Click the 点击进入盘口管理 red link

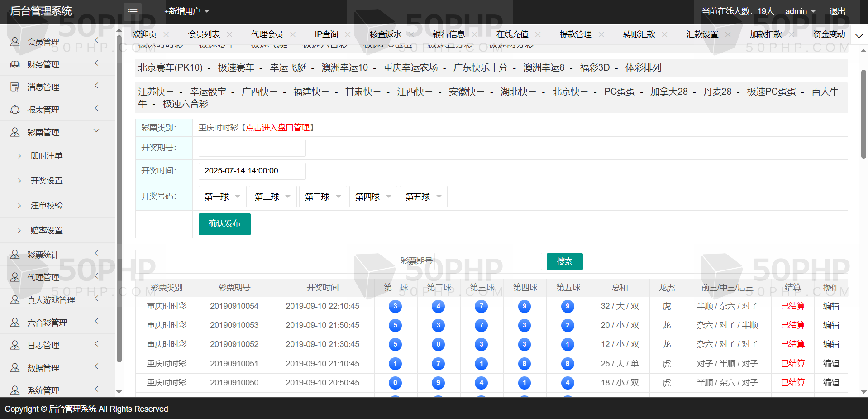[x=278, y=128]
